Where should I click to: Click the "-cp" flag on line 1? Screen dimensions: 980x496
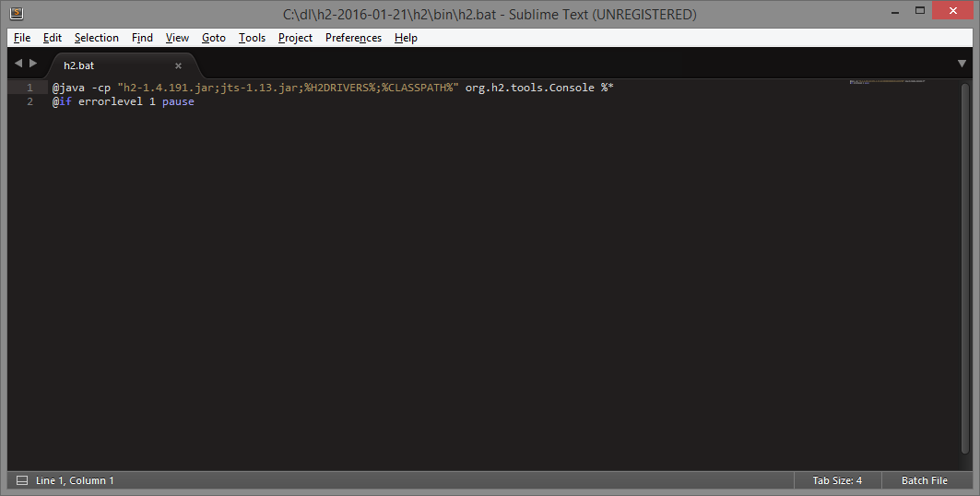100,88
